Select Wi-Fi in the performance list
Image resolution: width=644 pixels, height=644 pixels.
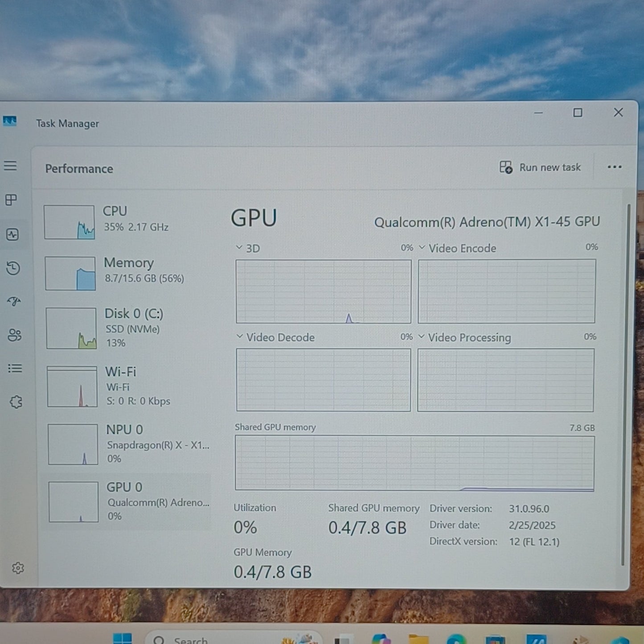[x=128, y=386]
